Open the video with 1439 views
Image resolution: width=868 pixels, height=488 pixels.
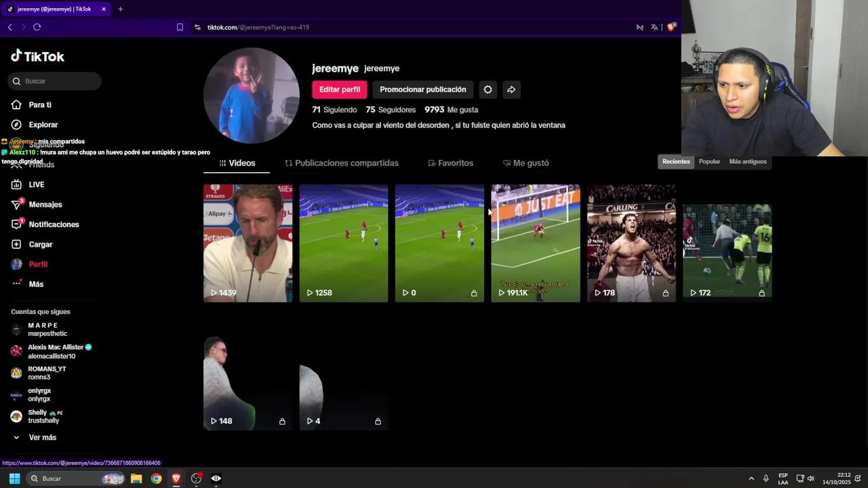248,243
